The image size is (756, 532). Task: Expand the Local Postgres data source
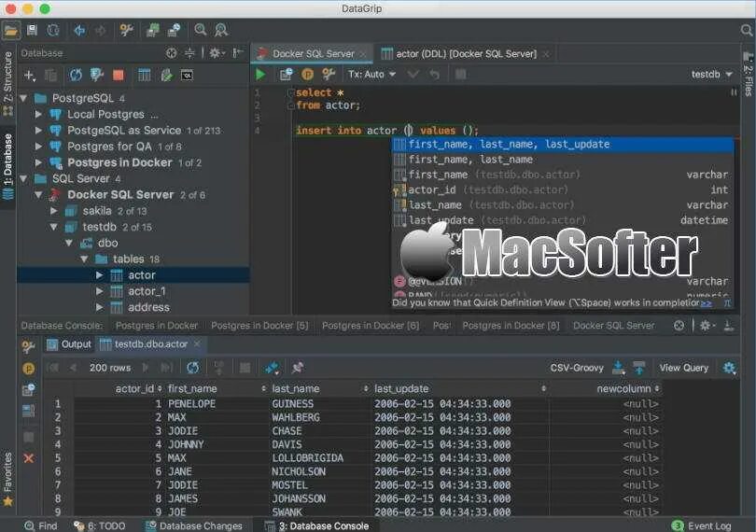[x=38, y=114]
